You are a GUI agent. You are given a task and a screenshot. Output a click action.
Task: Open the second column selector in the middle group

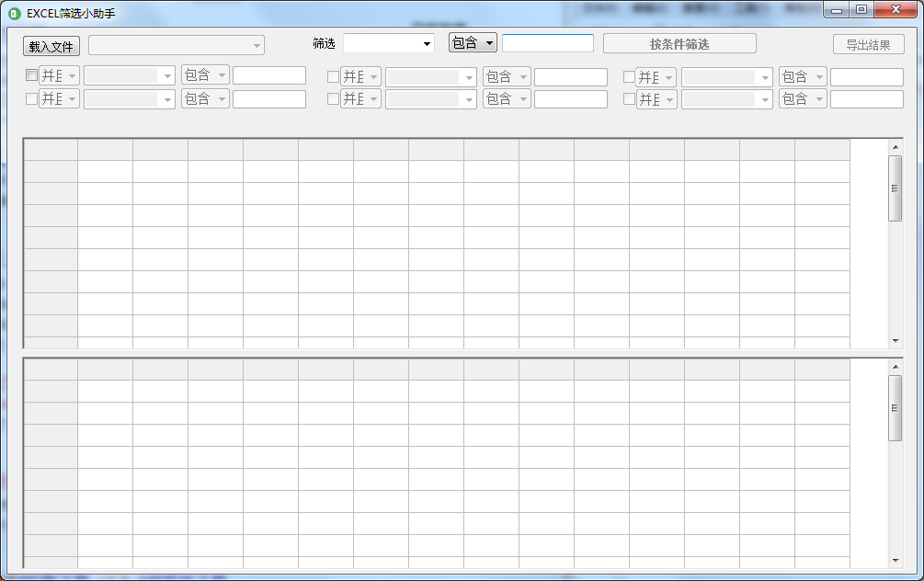(x=431, y=99)
